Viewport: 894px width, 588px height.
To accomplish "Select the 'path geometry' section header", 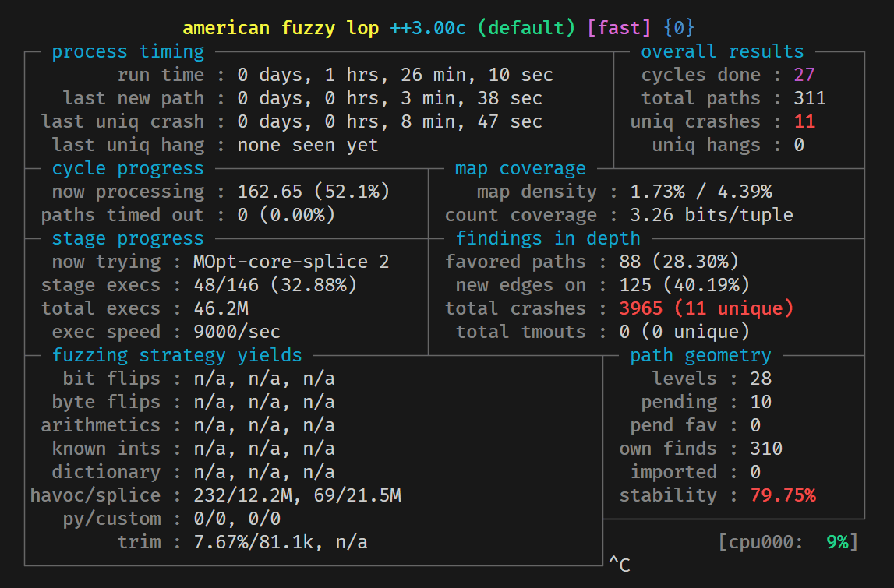I will point(700,355).
